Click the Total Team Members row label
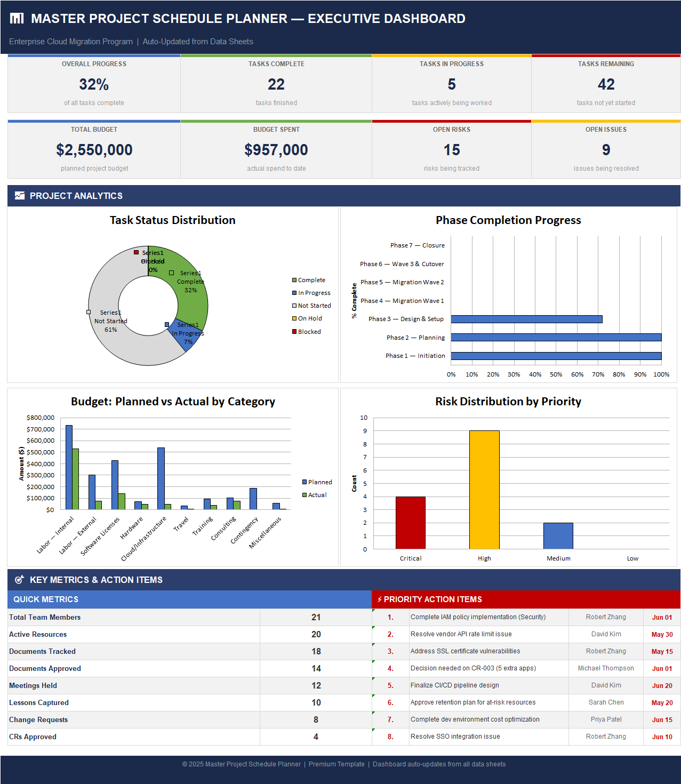This screenshot has width=681, height=784. click(45, 617)
